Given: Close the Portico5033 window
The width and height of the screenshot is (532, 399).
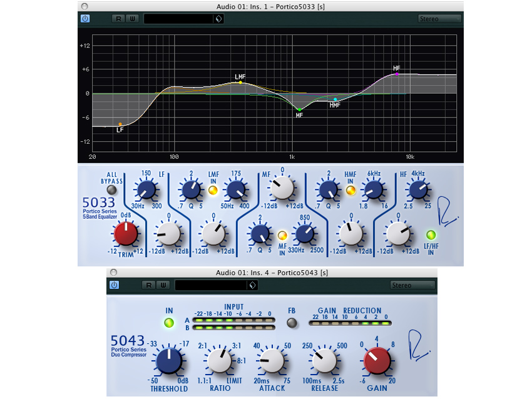Looking at the screenshot, I should click(x=85, y=6).
